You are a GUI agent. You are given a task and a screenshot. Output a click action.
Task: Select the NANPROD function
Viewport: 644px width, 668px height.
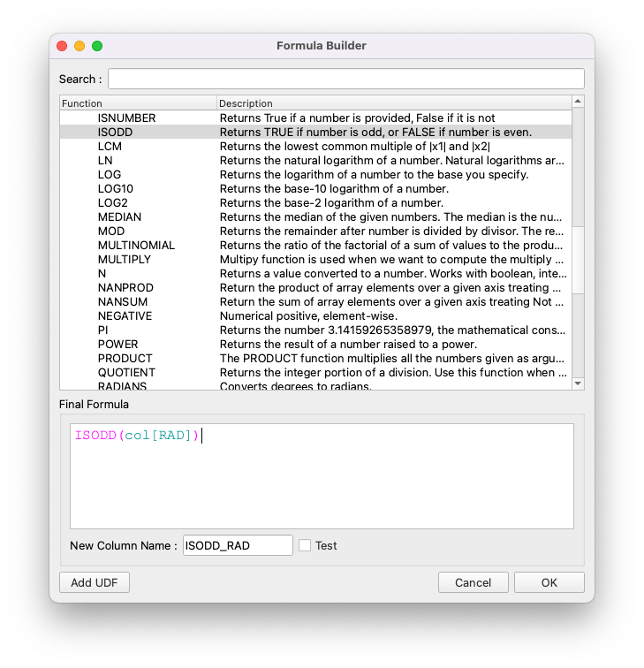point(315,287)
